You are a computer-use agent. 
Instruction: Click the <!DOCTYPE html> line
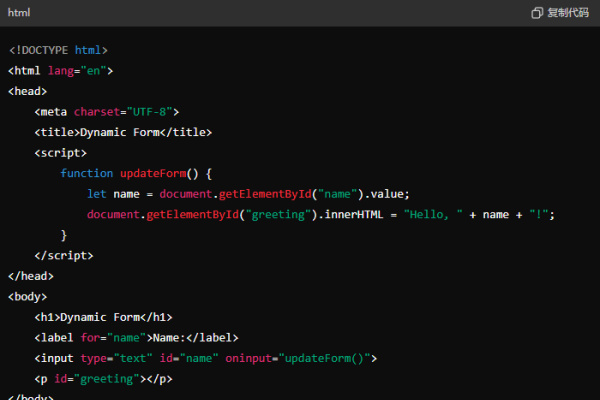tap(58, 50)
